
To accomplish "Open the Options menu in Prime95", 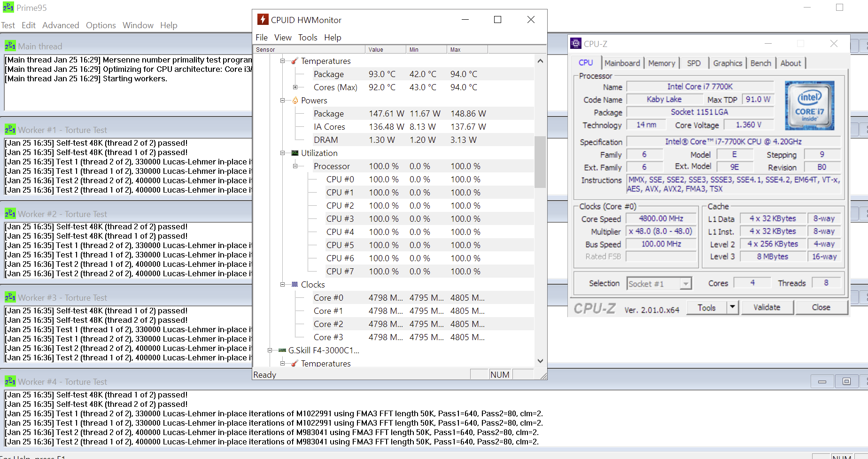I will pos(101,25).
